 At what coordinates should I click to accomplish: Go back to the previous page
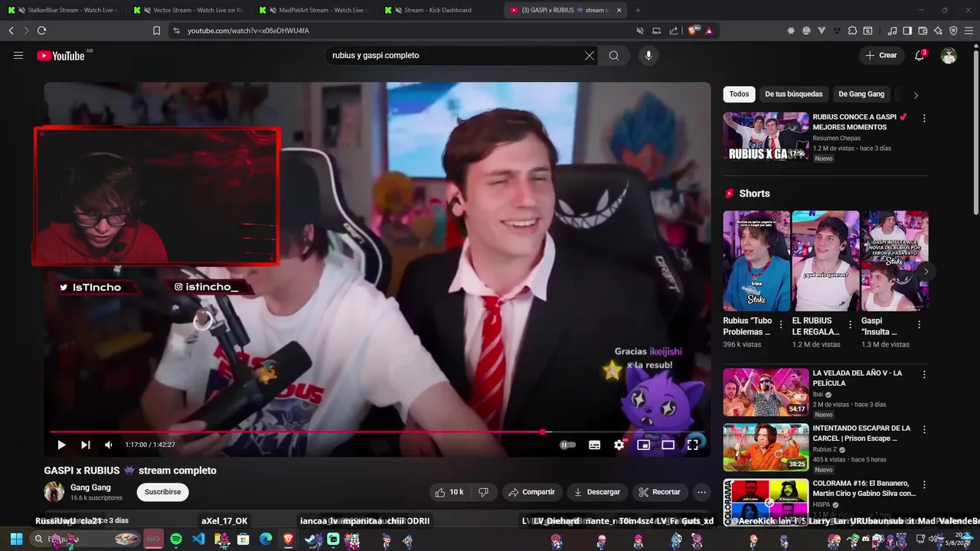[x=11, y=31]
